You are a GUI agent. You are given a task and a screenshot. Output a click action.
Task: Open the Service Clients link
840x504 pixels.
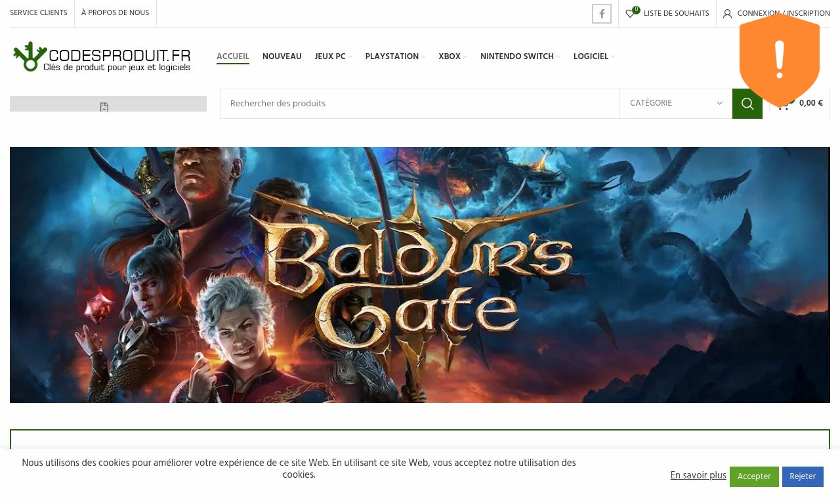[39, 13]
